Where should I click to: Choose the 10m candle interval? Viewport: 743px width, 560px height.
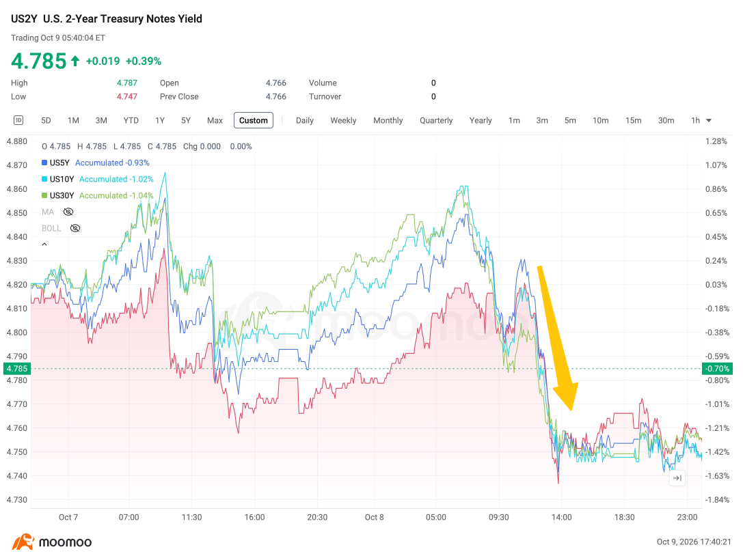click(x=600, y=120)
